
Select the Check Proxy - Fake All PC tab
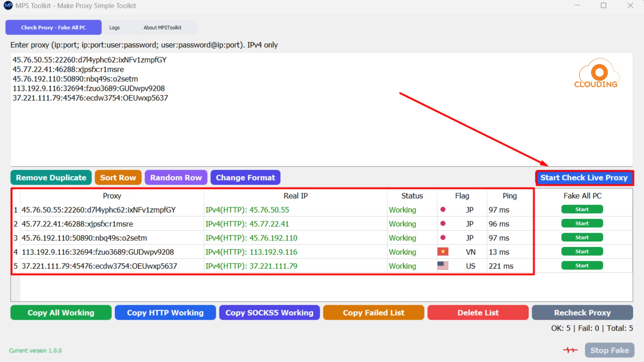pyautogui.click(x=53, y=27)
